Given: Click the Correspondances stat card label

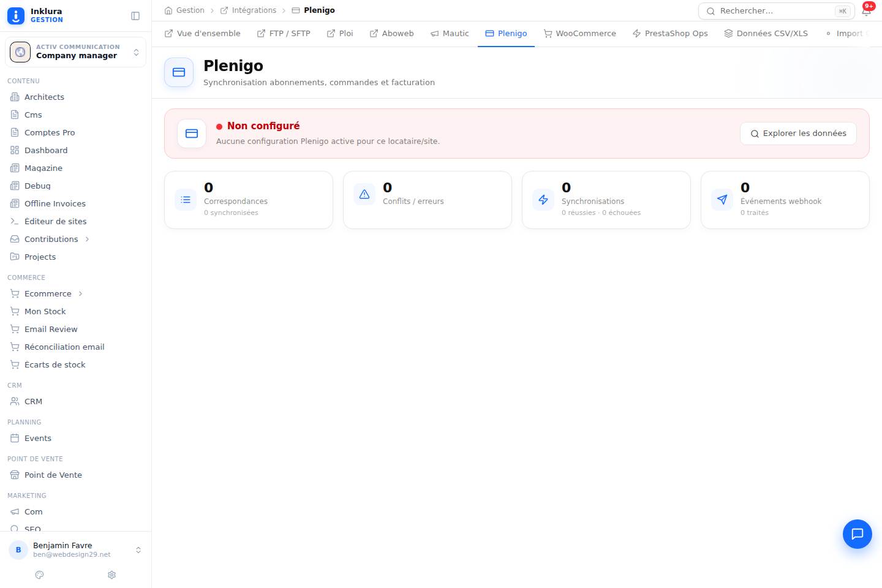Looking at the screenshot, I should point(236,202).
